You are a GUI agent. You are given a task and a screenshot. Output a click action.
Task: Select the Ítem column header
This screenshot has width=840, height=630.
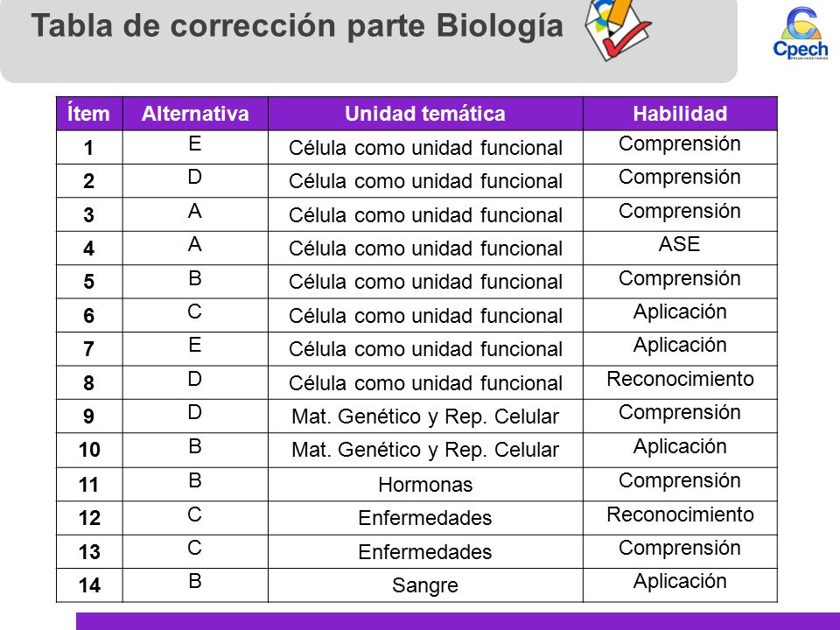(89, 114)
